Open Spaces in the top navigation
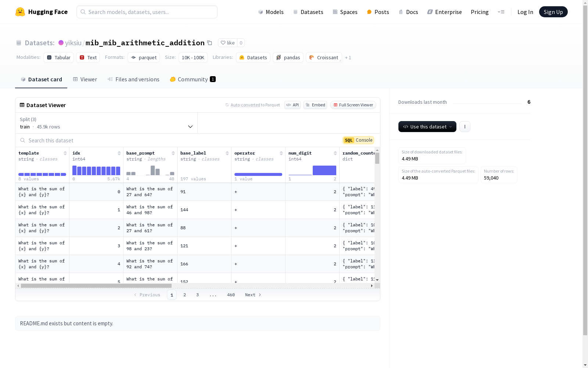The image size is (588, 368). point(345,12)
